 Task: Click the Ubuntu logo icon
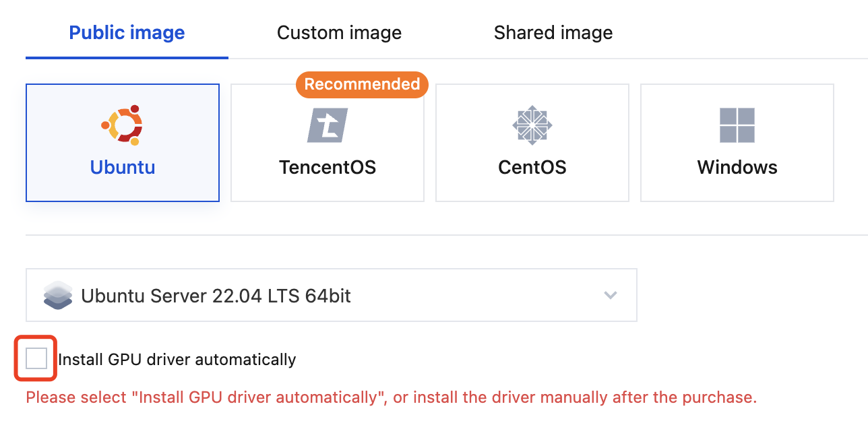tap(122, 125)
